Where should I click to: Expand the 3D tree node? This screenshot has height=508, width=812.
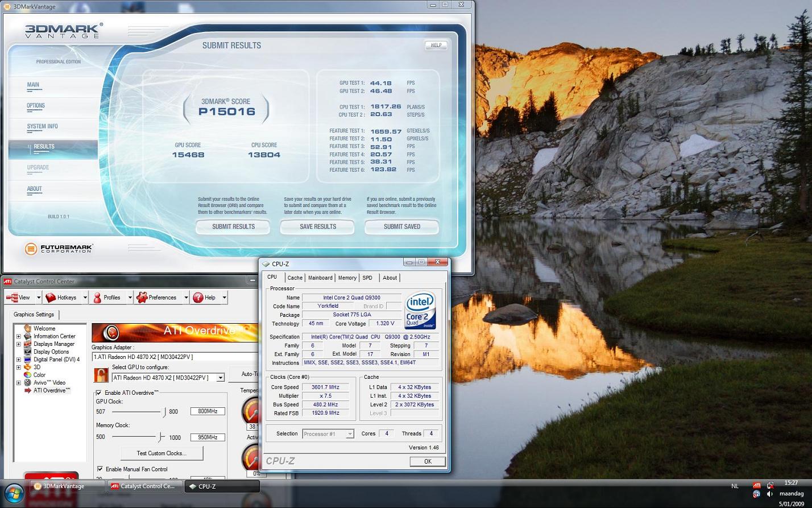(18, 367)
